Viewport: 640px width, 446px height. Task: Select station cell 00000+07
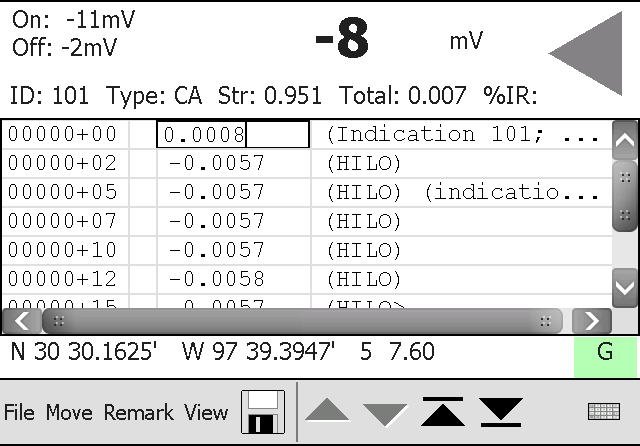[65, 221]
